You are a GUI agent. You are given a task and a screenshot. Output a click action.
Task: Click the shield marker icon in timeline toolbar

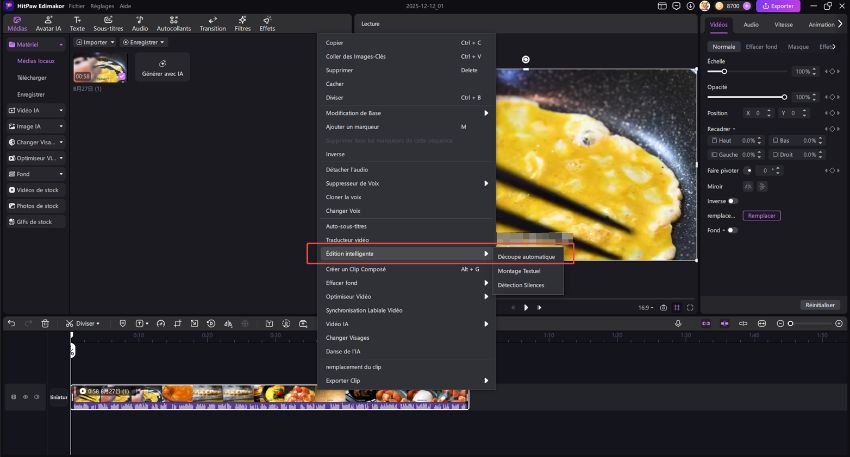[x=123, y=324]
